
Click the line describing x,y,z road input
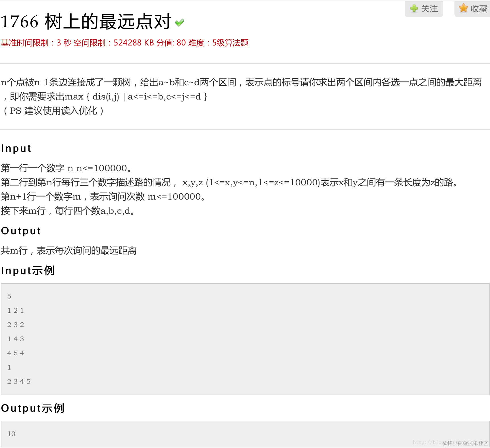(x=230, y=182)
